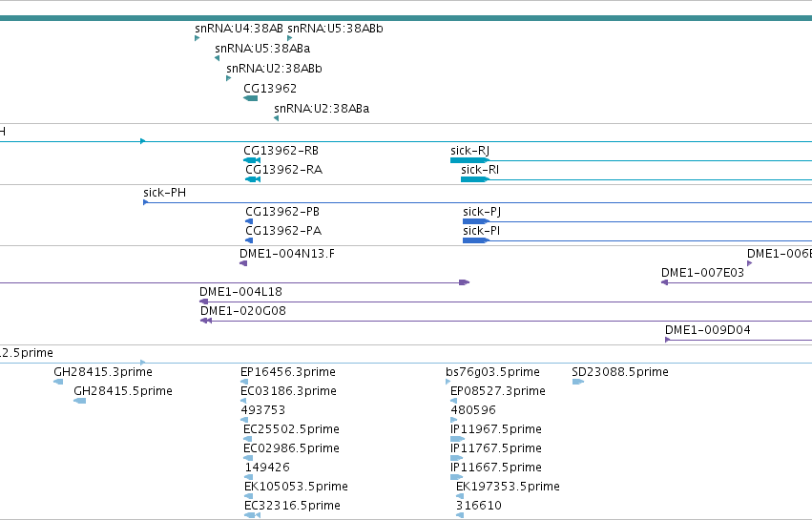Image resolution: width=812 pixels, height=520 pixels.
Task: Click the EC32316.5prime double arrow glyph
Action: coord(252,515)
